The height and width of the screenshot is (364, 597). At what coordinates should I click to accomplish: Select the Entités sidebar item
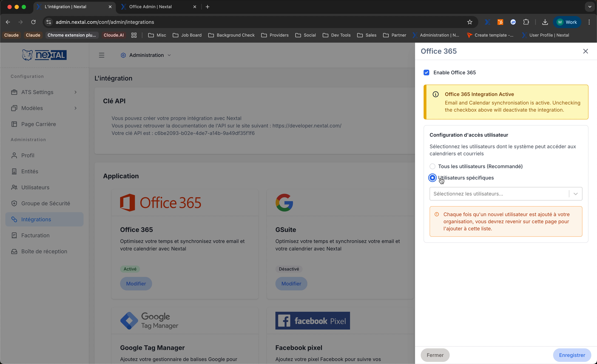coord(29,171)
